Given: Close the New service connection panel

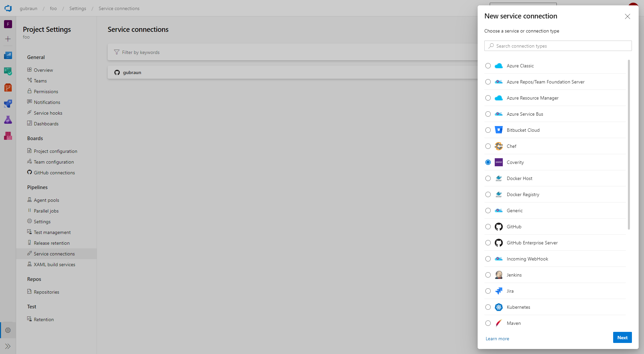Looking at the screenshot, I should click(628, 16).
